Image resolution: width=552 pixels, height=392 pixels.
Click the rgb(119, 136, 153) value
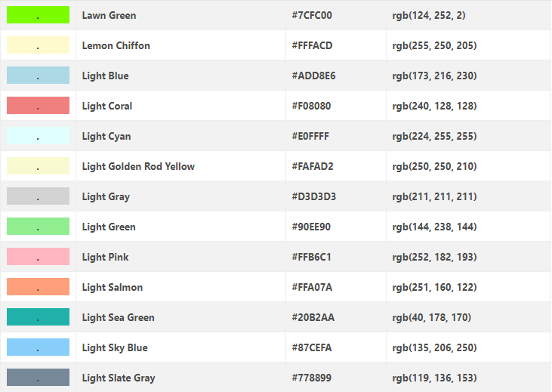(x=434, y=378)
